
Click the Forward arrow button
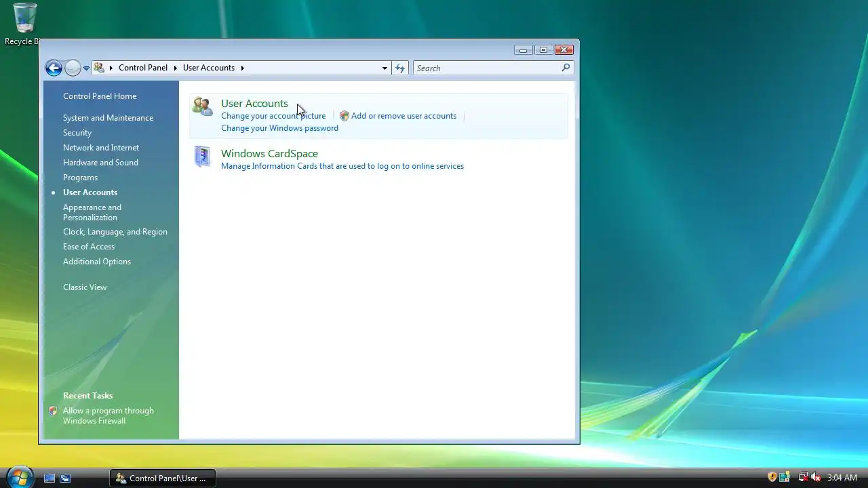pyautogui.click(x=73, y=68)
